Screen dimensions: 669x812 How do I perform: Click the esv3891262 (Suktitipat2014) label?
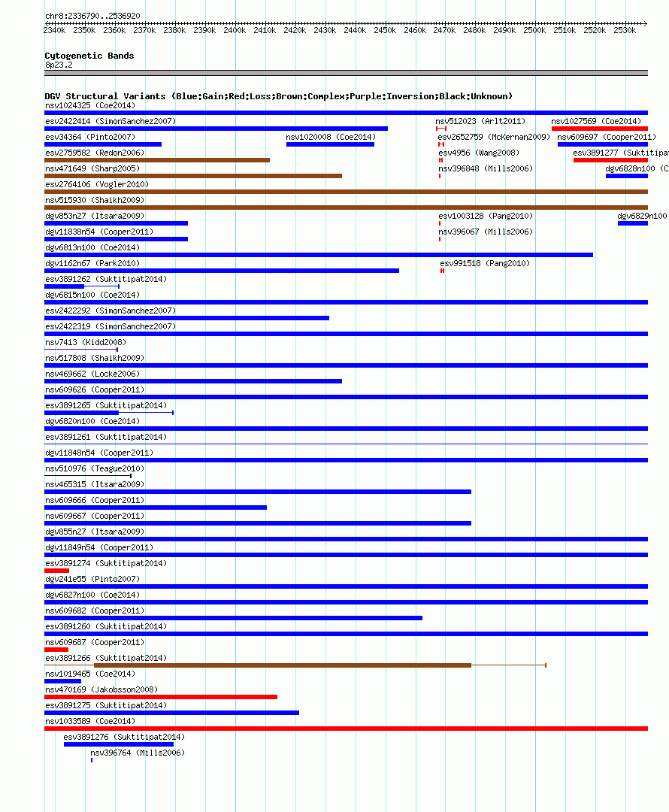click(106, 279)
